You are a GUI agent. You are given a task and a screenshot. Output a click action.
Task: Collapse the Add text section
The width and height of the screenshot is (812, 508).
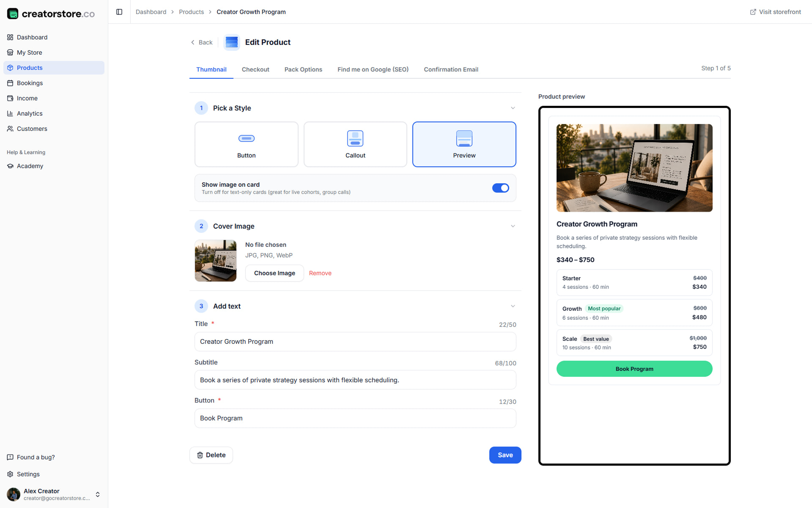(x=513, y=306)
